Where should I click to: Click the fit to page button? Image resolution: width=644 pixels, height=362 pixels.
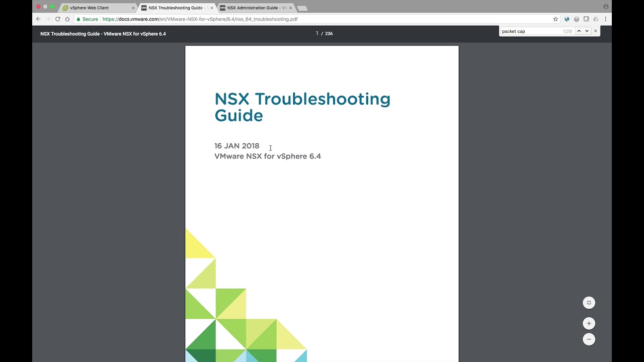click(x=589, y=303)
